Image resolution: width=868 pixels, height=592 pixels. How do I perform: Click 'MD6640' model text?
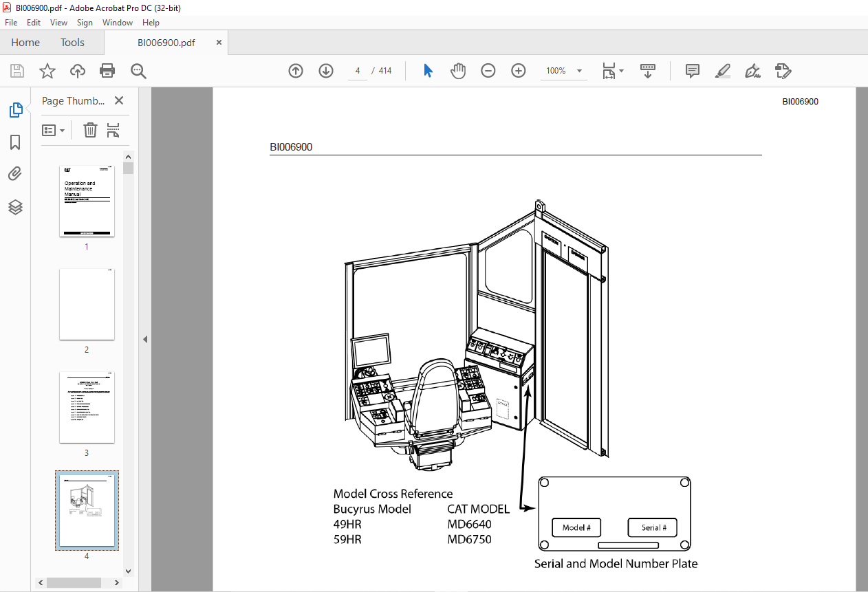pos(469,524)
